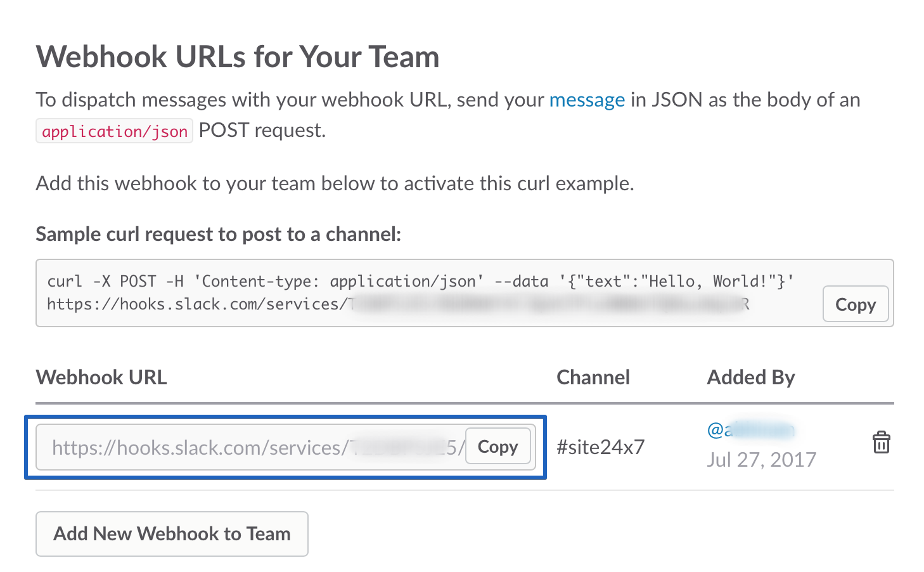Image resolution: width=924 pixels, height=572 pixels.
Task: Click the hooks.slack.com URL in curl sample
Action: coord(196,304)
